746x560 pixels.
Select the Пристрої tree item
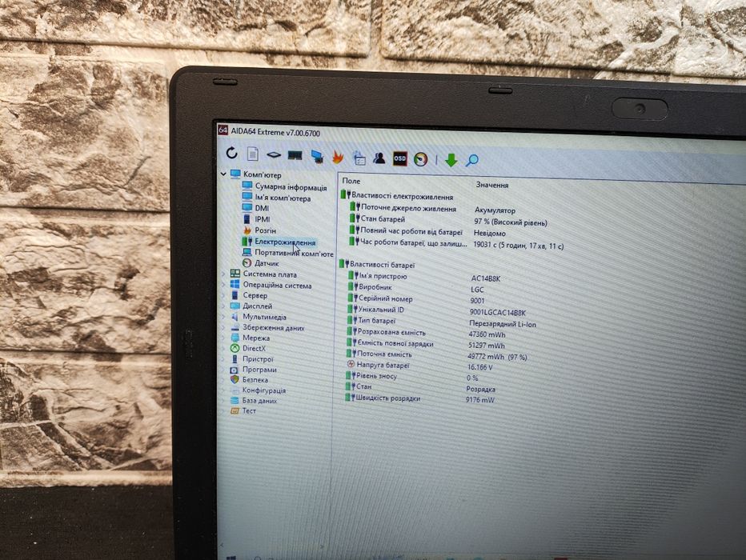pos(258,359)
